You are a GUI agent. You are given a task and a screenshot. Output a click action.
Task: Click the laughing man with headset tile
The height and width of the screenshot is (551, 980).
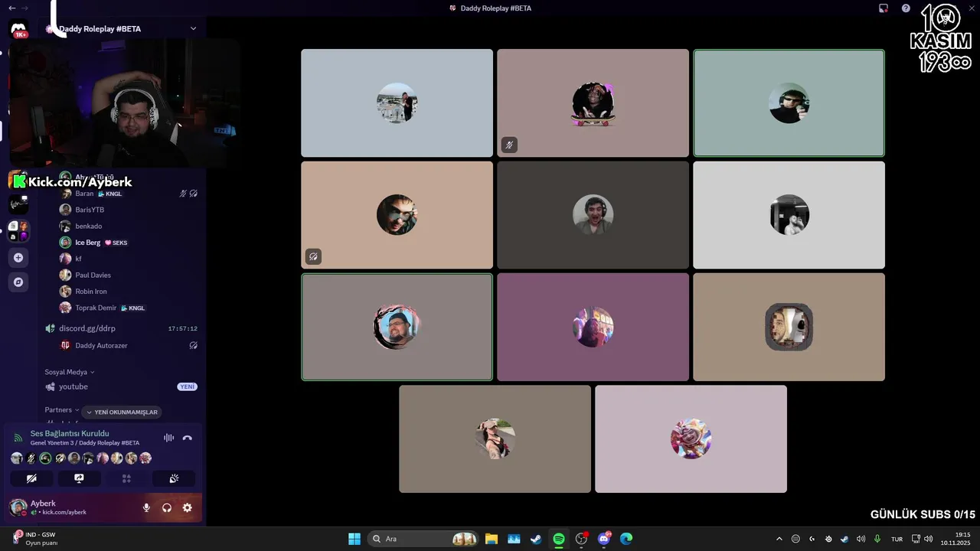[593, 215]
